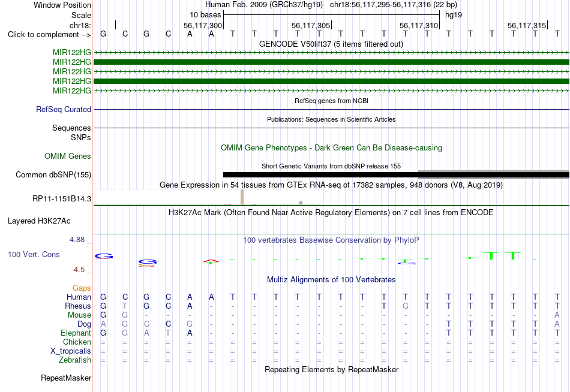Image resolution: width=570 pixels, height=392 pixels.
Task: Click the '4.88' PhyloP scale value
Action: click(x=77, y=240)
